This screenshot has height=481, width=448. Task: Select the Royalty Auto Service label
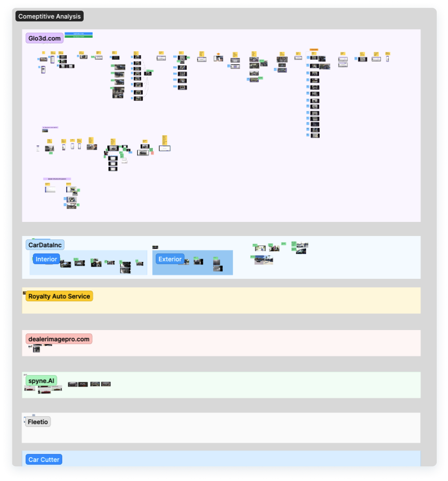coord(59,296)
